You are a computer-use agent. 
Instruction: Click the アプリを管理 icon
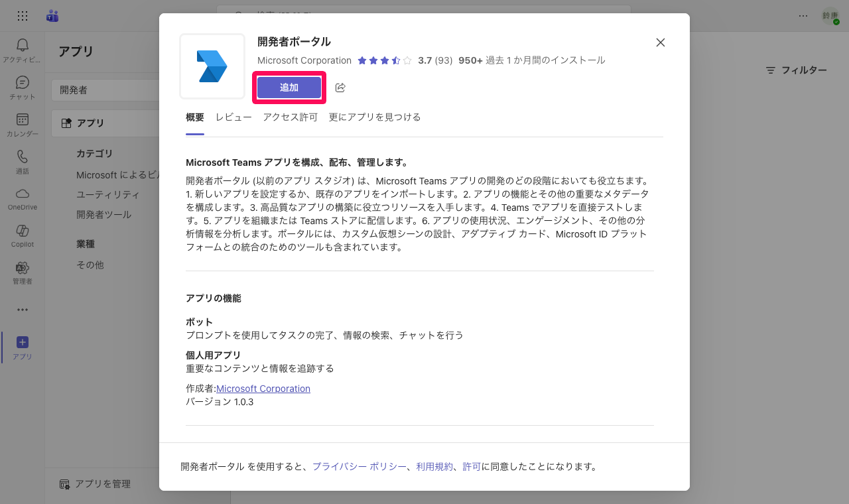pos(64,484)
